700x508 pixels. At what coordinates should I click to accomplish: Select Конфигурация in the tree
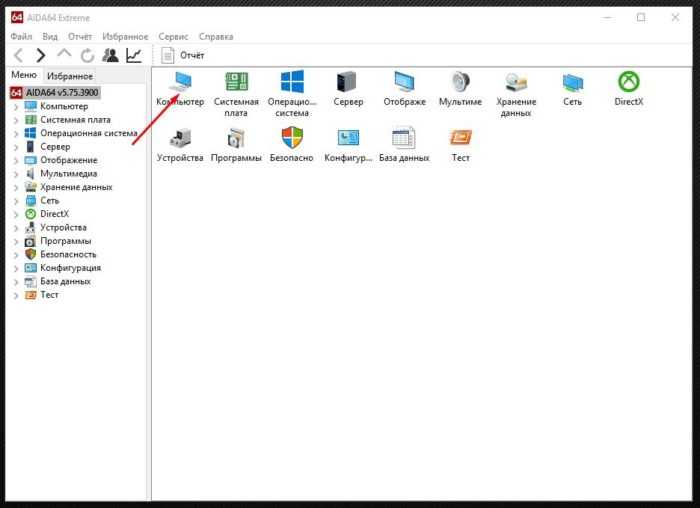(71, 268)
